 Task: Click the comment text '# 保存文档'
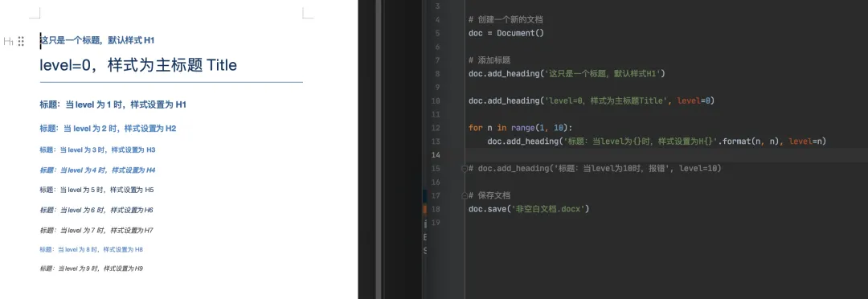point(489,195)
